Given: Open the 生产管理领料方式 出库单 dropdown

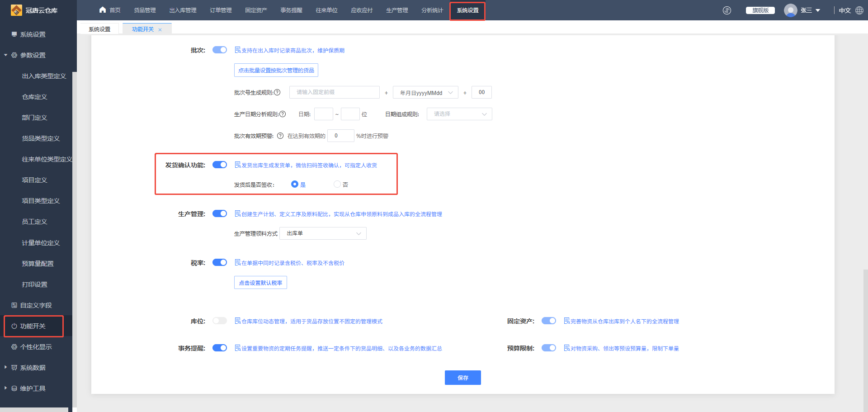Looking at the screenshot, I should [323, 233].
